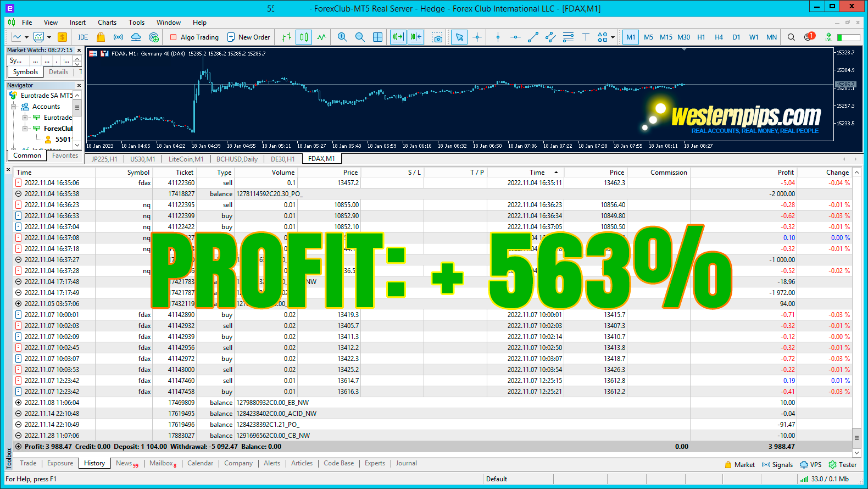The height and width of the screenshot is (489, 868).
Task: Tile chart windows with grid icon
Action: tap(377, 37)
